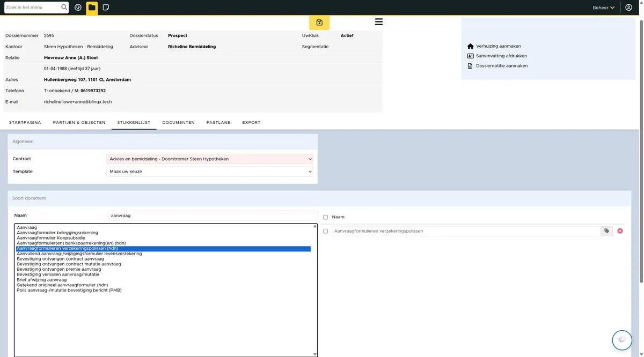The image size is (644, 357).
Task: Click the card icon for Samenvatting afdrukken
Action: 471,56
